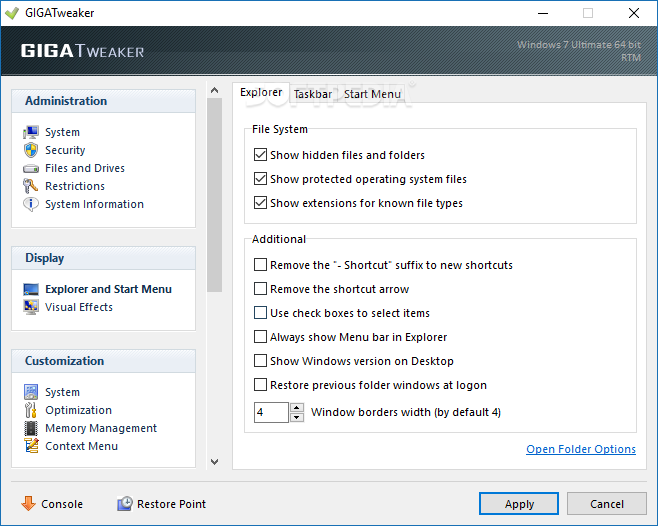Viewport: 658px width, 526px height.
Task: Enable Use check boxes to select items
Action: 260,312
